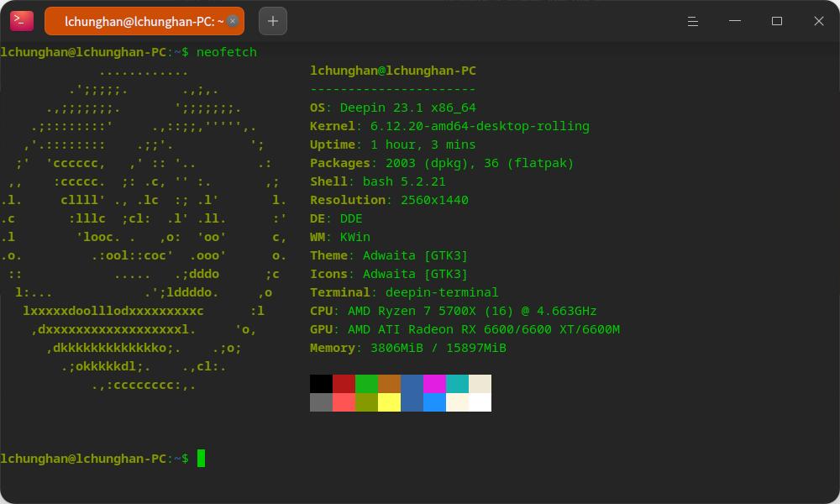Click the Terminal: deepin-terminal line
The width and height of the screenshot is (840, 504).
pyautogui.click(x=404, y=292)
